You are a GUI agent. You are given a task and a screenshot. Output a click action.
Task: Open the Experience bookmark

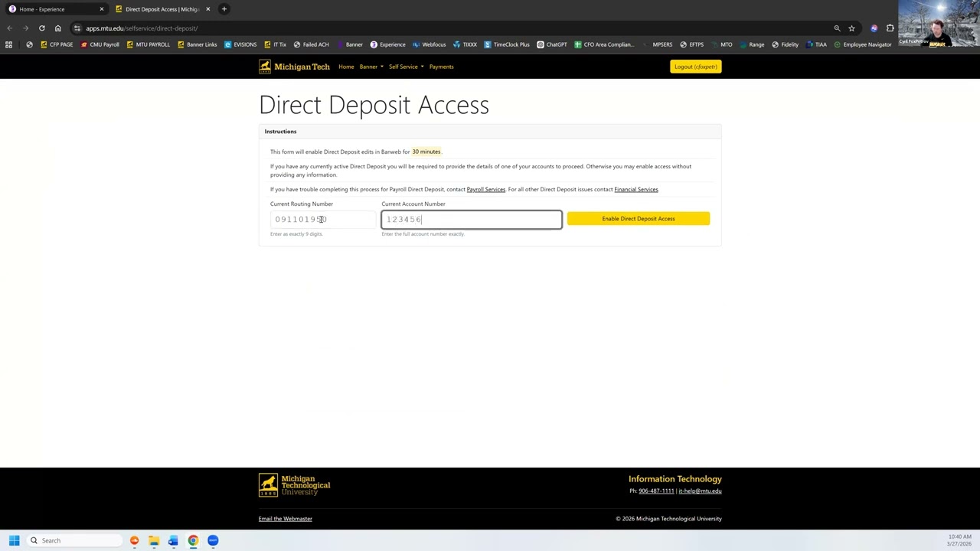[x=388, y=44]
